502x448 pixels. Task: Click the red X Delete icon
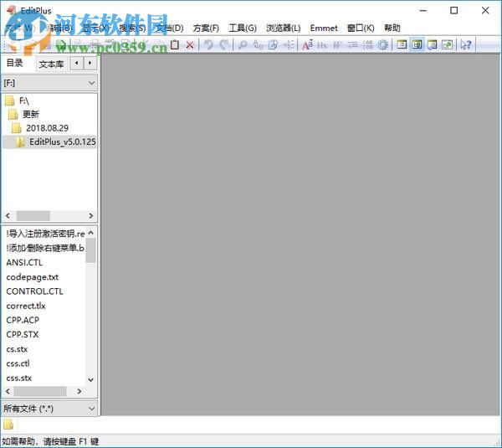[x=190, y=45]
